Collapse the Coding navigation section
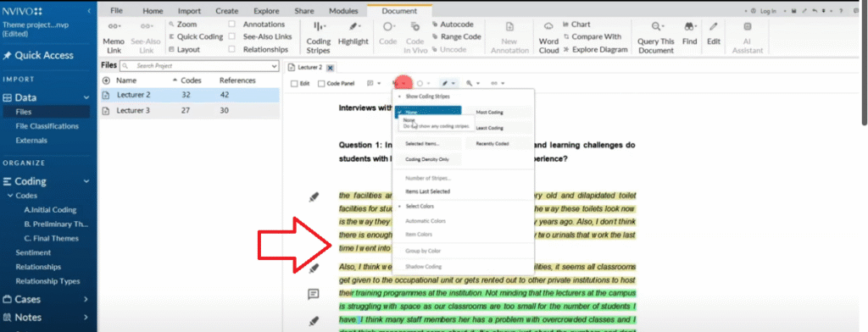868x332 pixels. pyautogui.click(x=86, y=181)
